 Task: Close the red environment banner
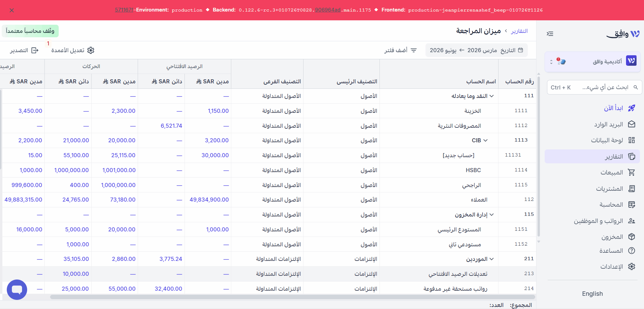coord(12,10)
